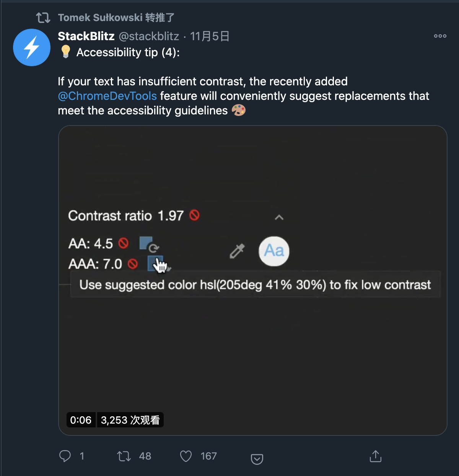459x476 pixels.
Task: Open the @stackblitz handle link
Action: tap(149, 36)
